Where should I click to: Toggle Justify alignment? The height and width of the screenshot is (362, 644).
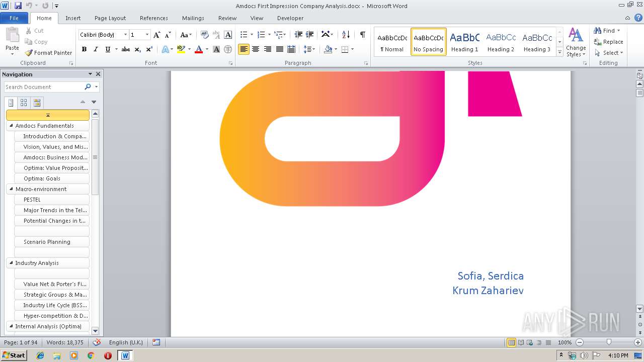279,49
